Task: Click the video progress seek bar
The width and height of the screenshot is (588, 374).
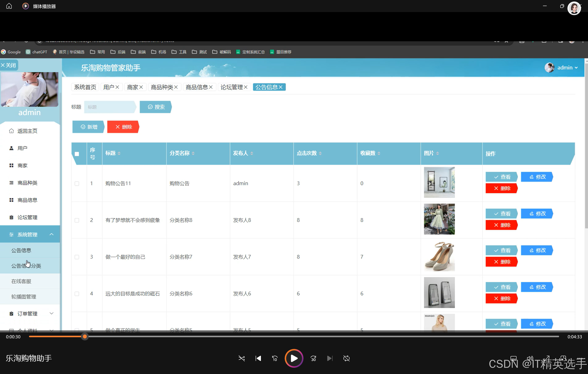Action: click(x=293, y=337)
